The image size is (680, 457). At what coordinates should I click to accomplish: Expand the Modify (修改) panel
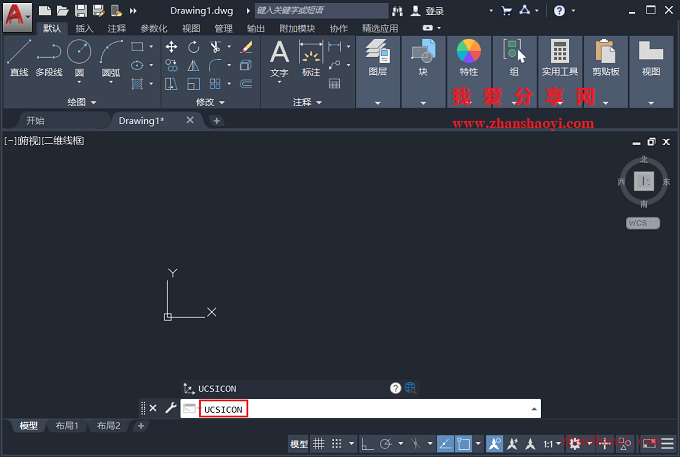click(210, 102)
